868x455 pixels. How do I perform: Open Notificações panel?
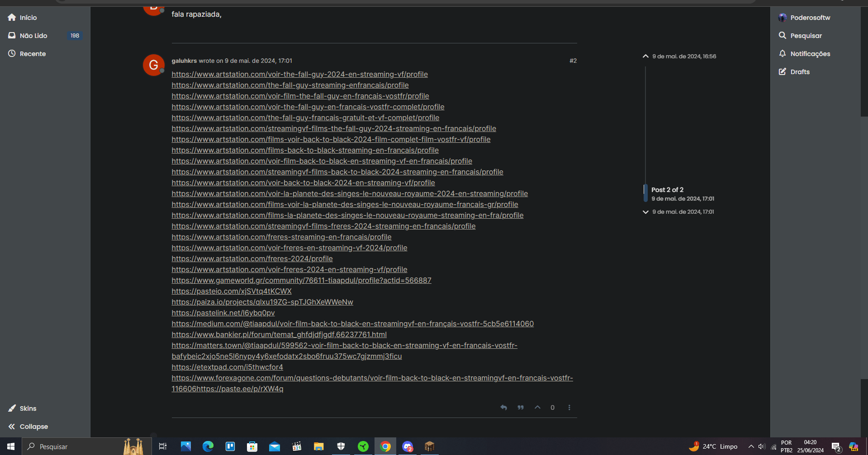[804, 54]
